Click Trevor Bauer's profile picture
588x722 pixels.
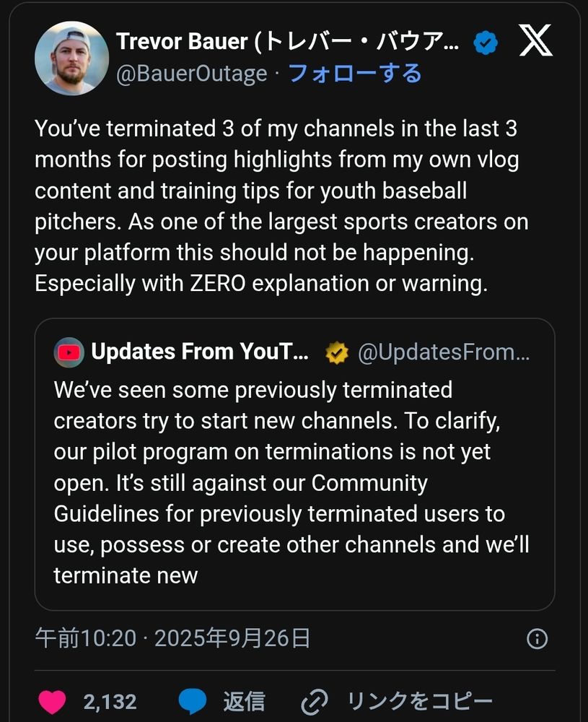71,58
